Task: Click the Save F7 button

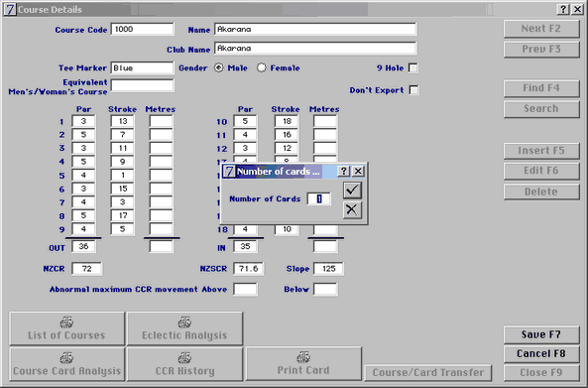Action: click(541, 334)
